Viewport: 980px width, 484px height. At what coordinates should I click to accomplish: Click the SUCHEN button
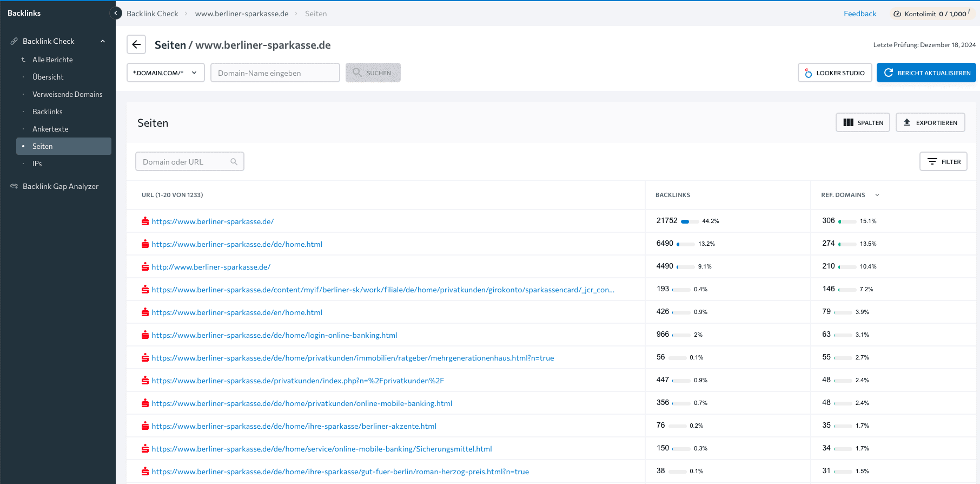[x=373, y=73]
